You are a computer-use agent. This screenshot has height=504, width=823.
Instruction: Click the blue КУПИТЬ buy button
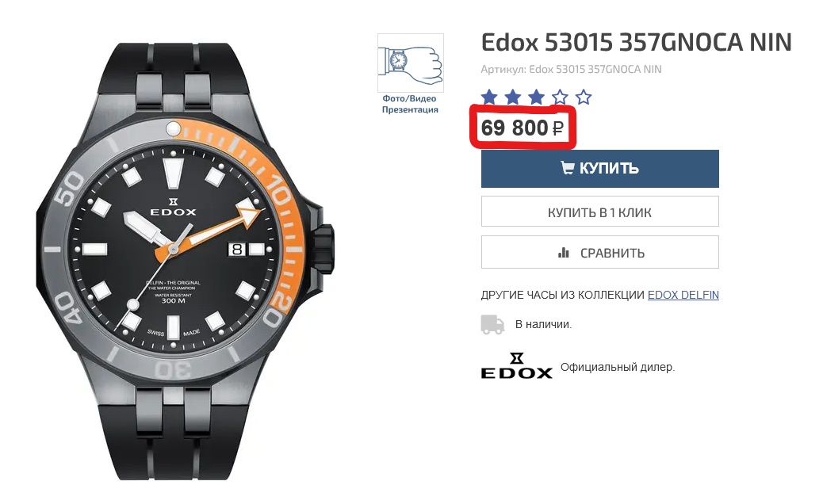click(600, 169)
